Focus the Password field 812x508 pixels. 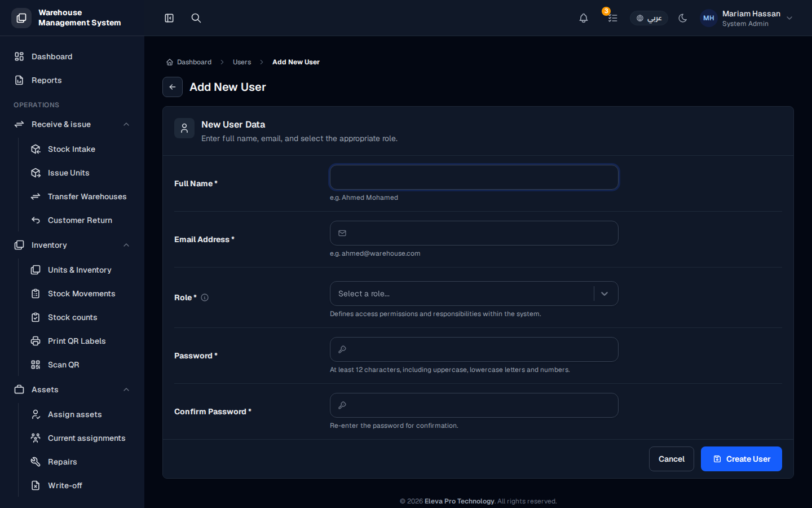click(x=474, y=349)
